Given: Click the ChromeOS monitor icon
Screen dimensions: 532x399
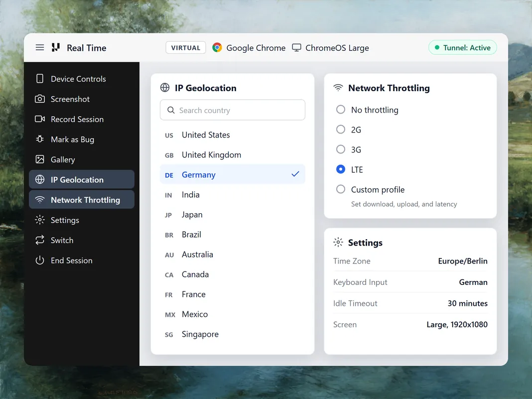Looking at the screenshot, I should point(296,47).
